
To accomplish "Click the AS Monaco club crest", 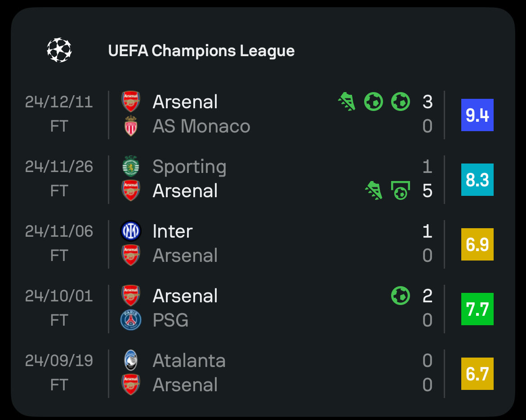I will tap(131, 126).
